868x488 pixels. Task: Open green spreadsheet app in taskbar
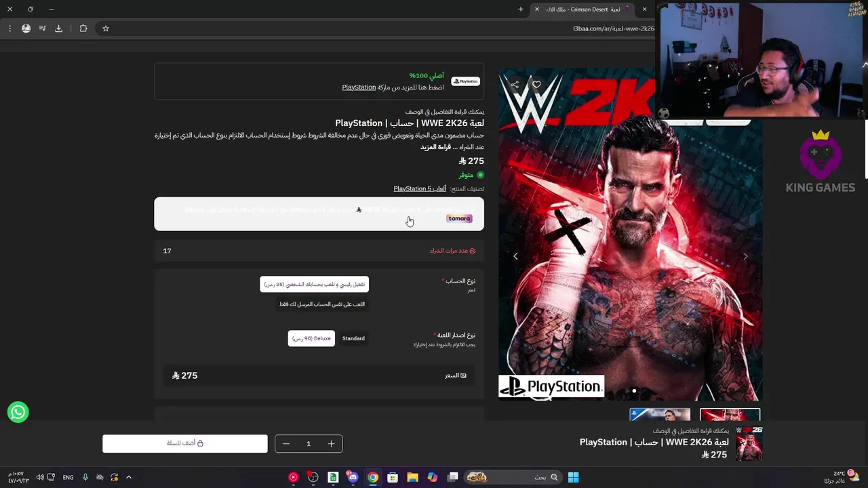pos(333,477)
